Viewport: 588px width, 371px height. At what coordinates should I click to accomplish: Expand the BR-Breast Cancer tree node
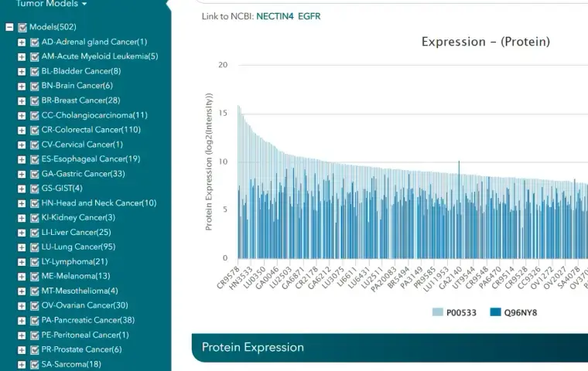[x=22, y=100]
